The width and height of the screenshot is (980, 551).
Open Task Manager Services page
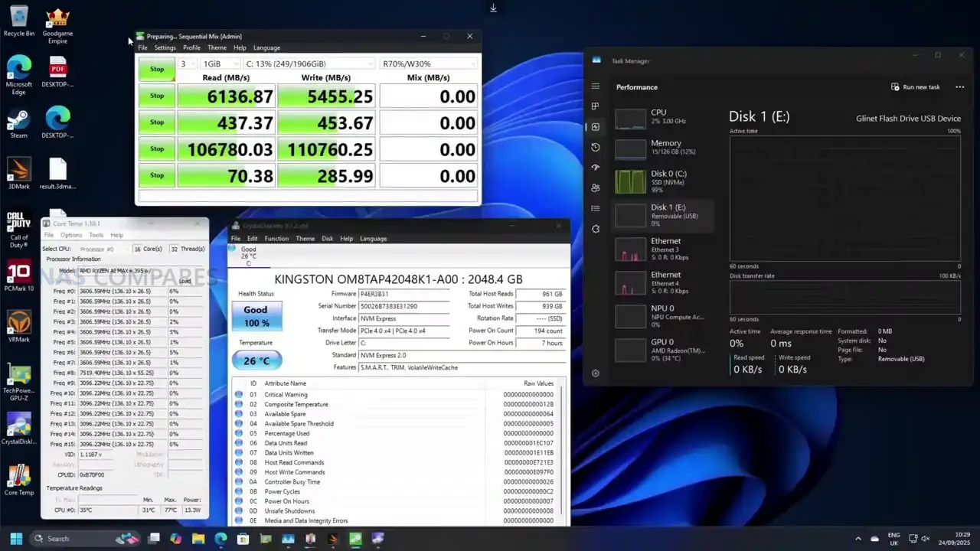[596, 229]
